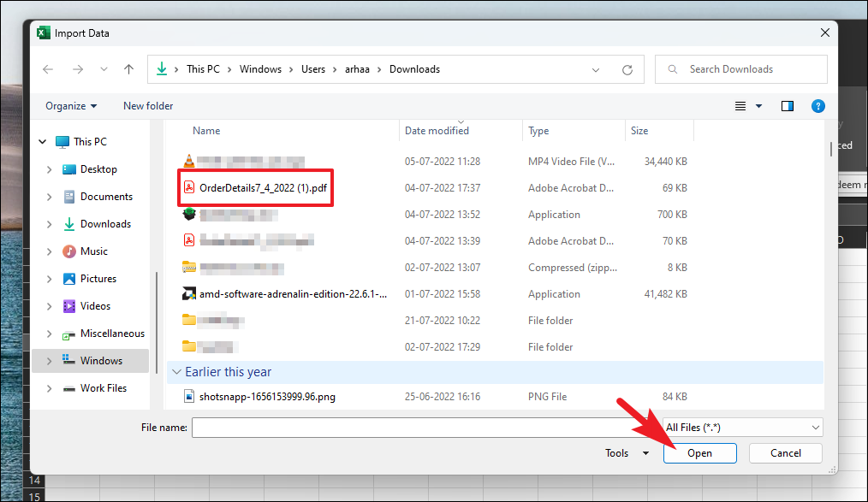Open Help via the question mark icon
Screen dimensions: 868x502
pos(818,106)
